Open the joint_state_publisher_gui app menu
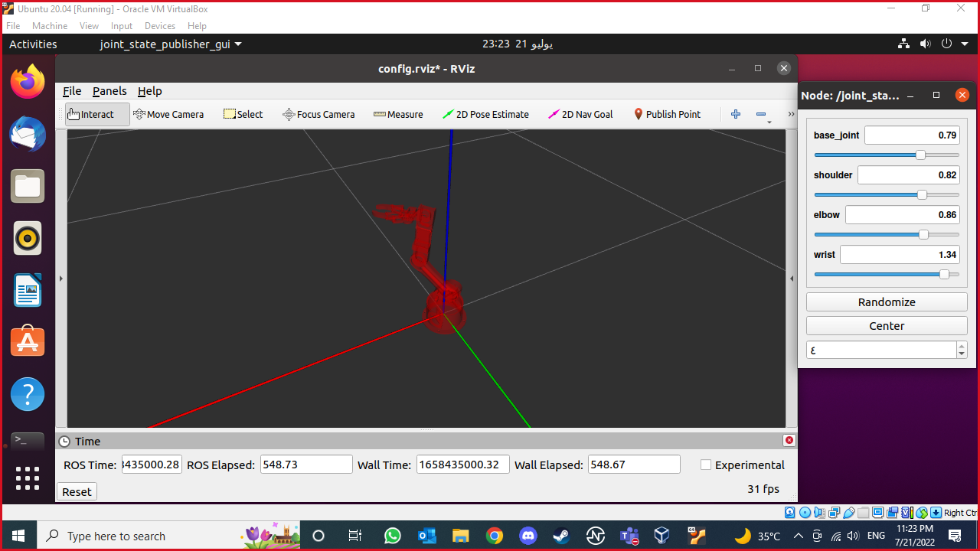The width and height of the screenshot is (980, 551). click(171, 44)
